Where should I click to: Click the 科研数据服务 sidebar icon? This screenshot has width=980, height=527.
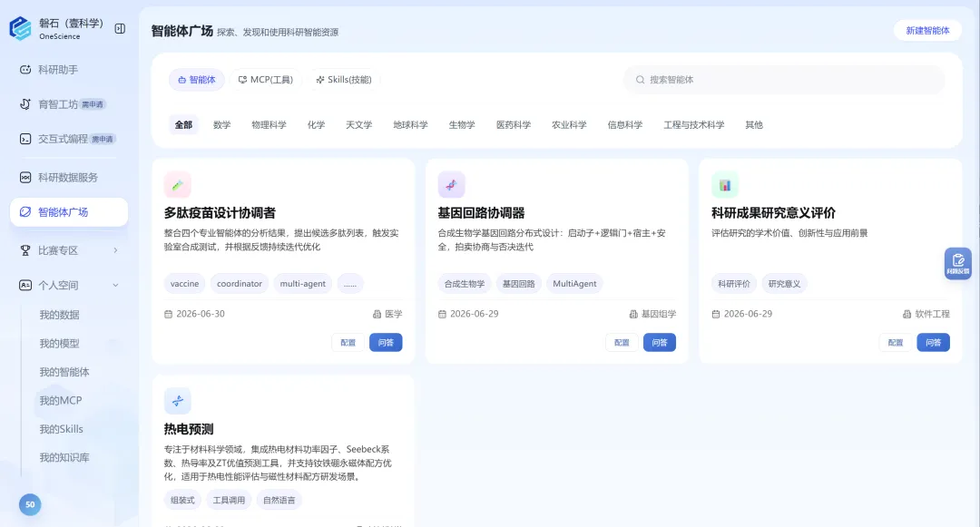coord(25,178)
